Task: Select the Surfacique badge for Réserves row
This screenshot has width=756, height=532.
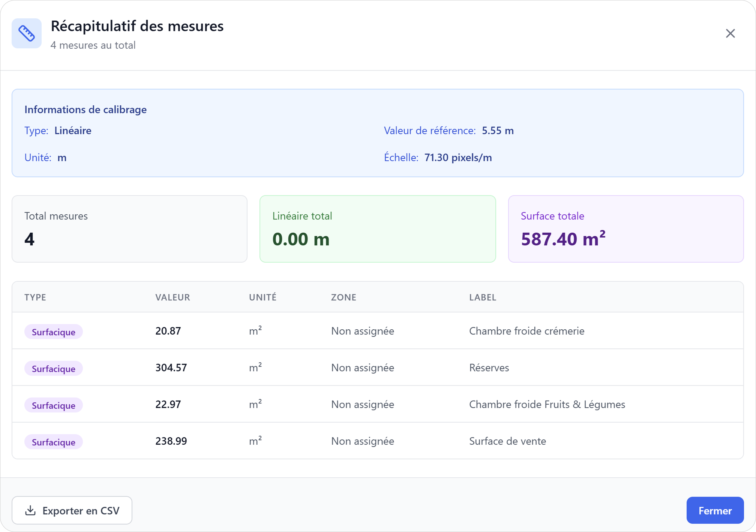Action: click(x=53, y=369)
